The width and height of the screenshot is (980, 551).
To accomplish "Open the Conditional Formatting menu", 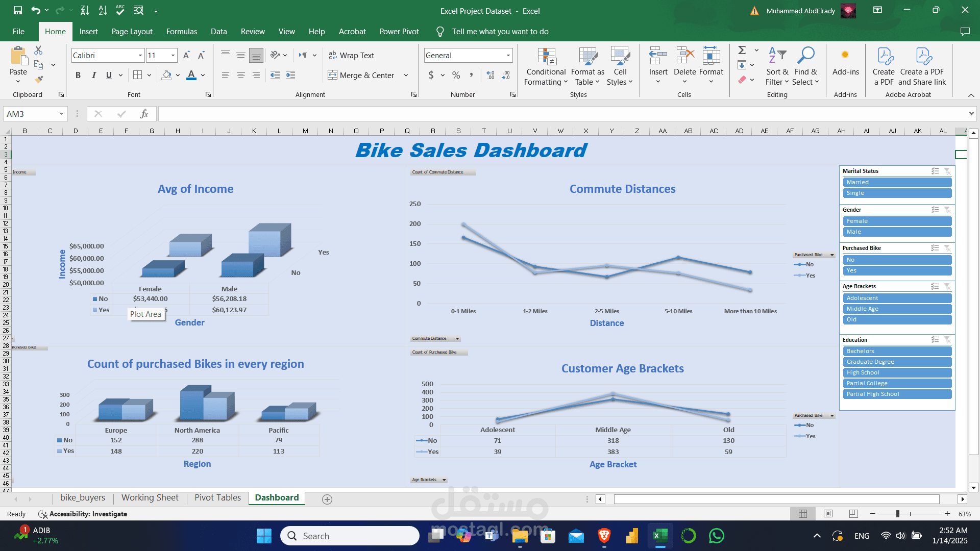I will [546, 66].
